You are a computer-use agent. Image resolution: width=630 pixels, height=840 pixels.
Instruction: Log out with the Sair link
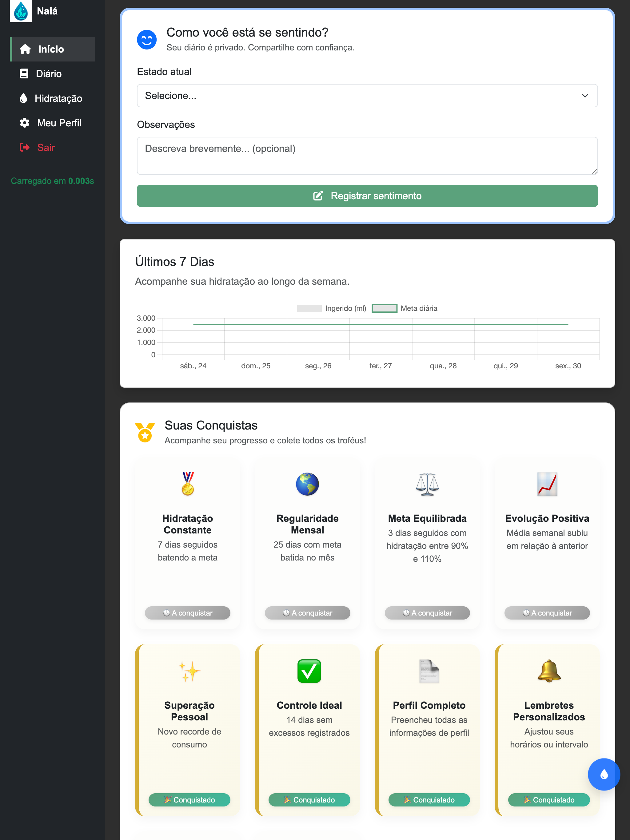click(x=52, y=147)
